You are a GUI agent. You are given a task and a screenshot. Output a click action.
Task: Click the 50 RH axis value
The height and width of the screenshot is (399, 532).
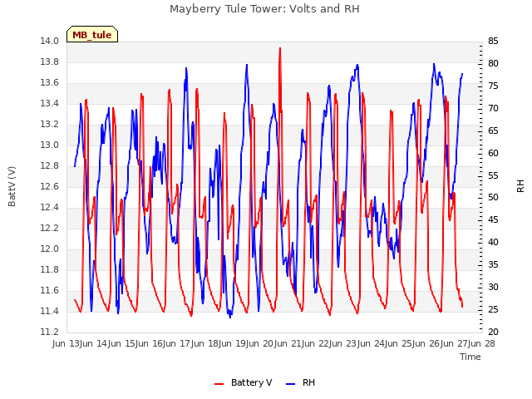[x=493, y=198]
